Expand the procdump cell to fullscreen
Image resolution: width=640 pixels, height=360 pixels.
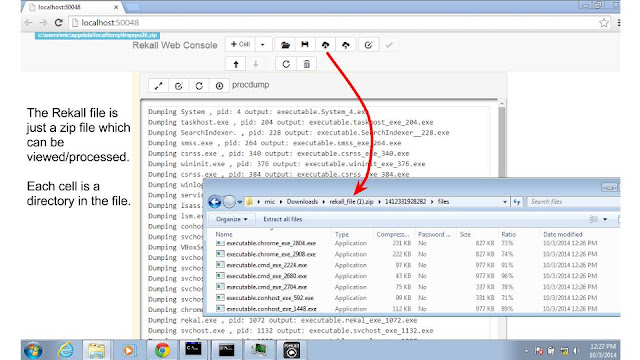158,86
